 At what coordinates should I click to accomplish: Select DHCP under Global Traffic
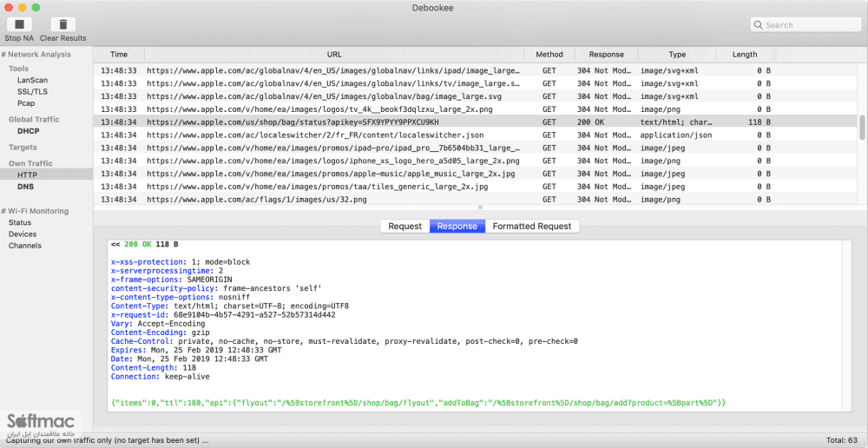[x=29, y=131]
